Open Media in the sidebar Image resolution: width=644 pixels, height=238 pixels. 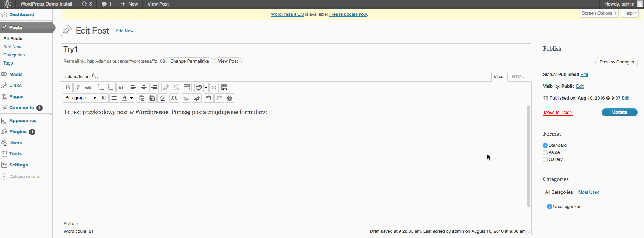coord(16,75)
